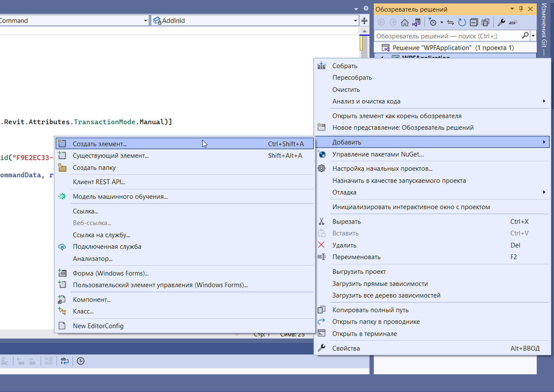Screen dimensions: 554x392
Task: Click the clock icon in the bottom toolbar
Action: (x=80, y=361)
